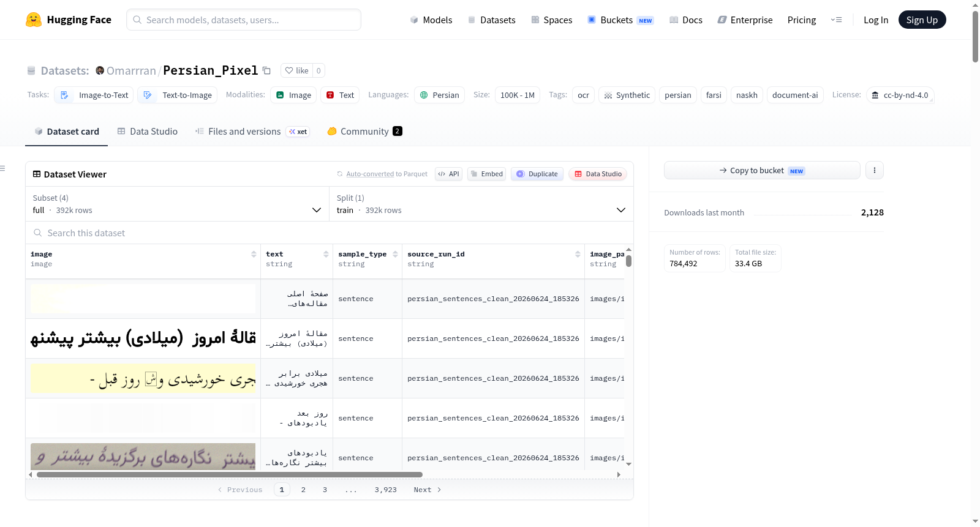Expand the Split dropdown
This screenshot has height=527, width=980.
[x=481, y=204]
